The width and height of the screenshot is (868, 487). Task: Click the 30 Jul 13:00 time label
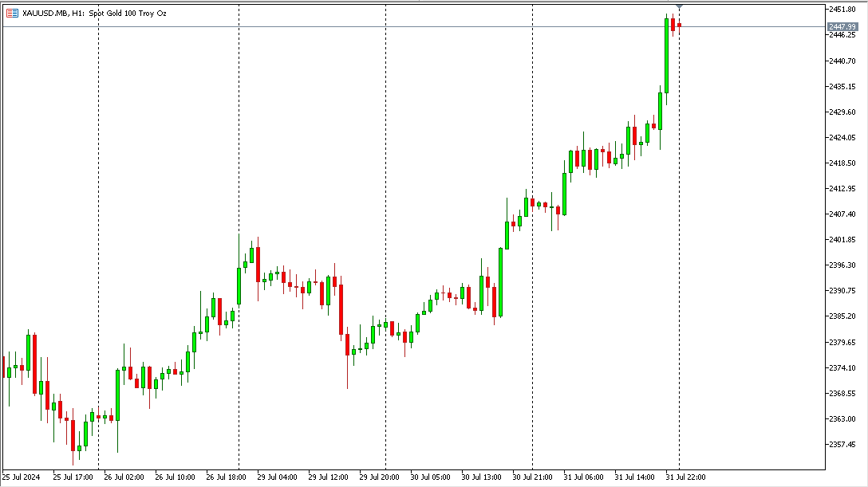point(481,477)
